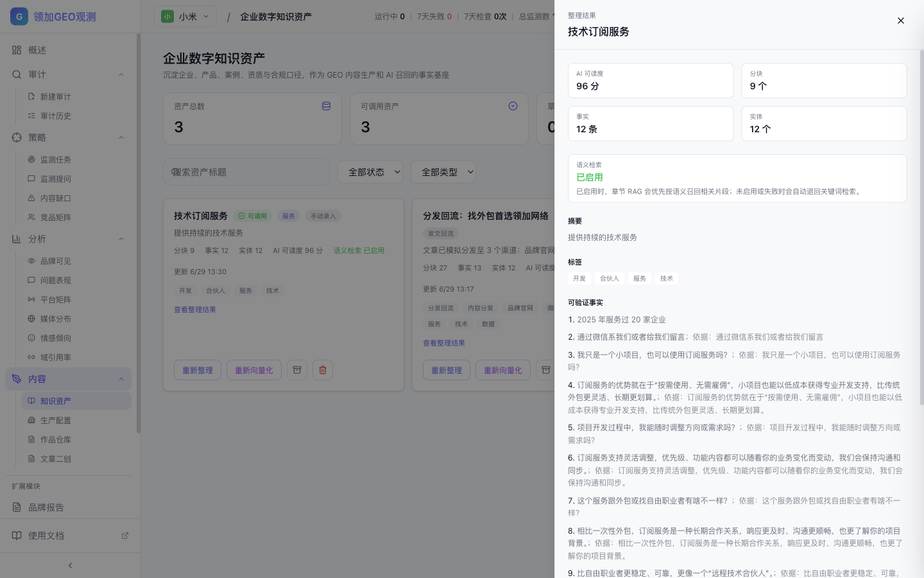The height and width of the screenshot is (578, 924).
Task: Click results panel vertical scrollbar
Action: 922,227
